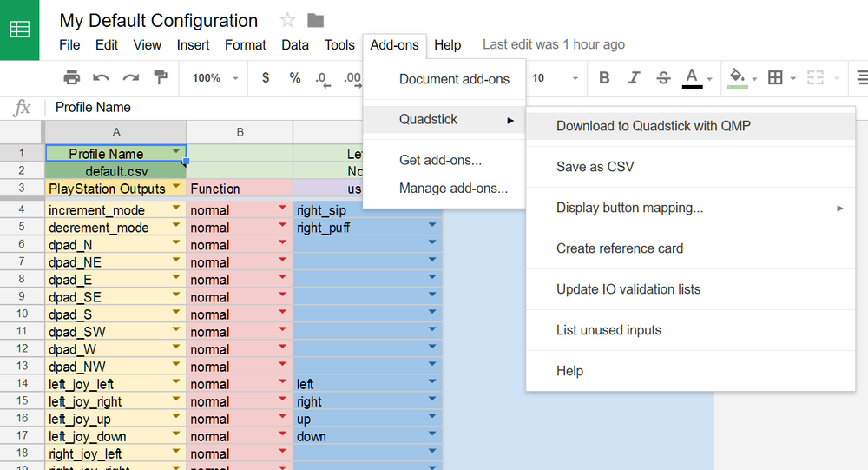This screenshot has width=868, height=470.
Task: Open the Format menu
Action: pyautogui.click(x=246, y=45)
